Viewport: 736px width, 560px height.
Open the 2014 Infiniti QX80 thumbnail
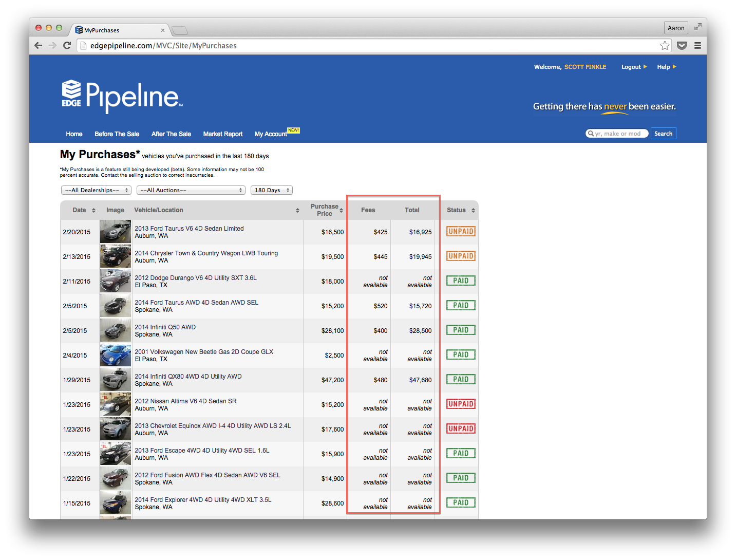(x=116, y=380)
